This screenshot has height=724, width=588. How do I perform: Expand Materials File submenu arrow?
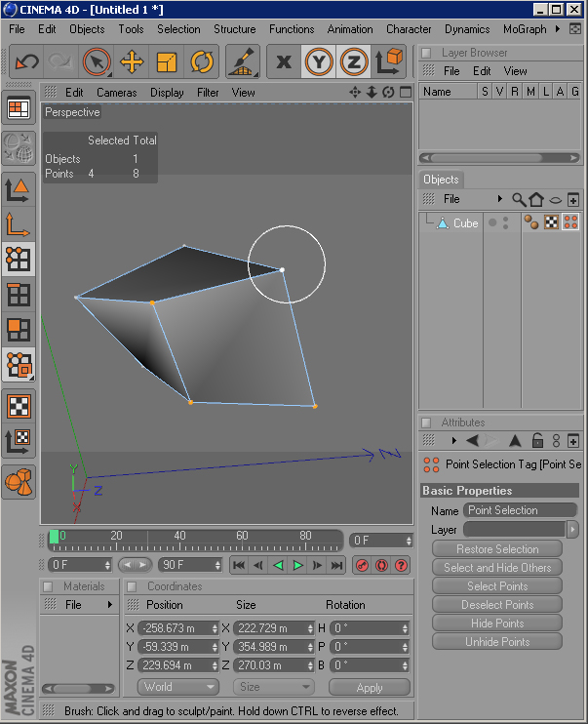[x=110, y=604]
